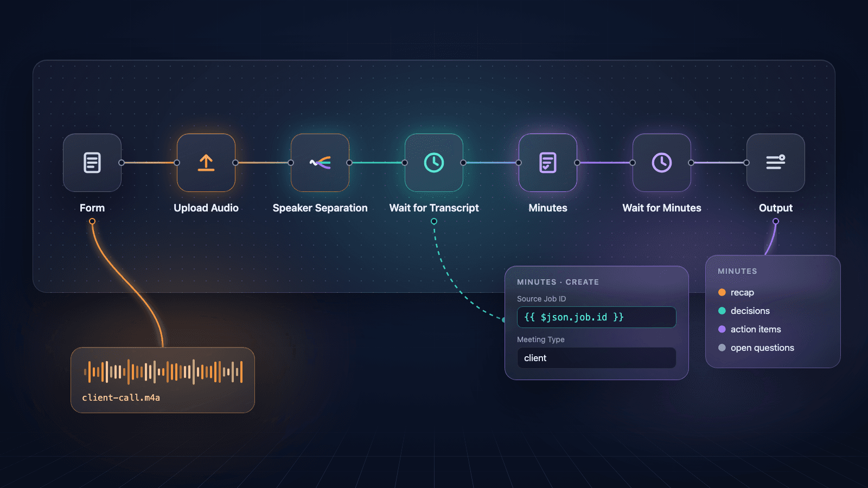The image size is (868, 488).
Task: Click the Upload Audio label
Action: [206, 208]
